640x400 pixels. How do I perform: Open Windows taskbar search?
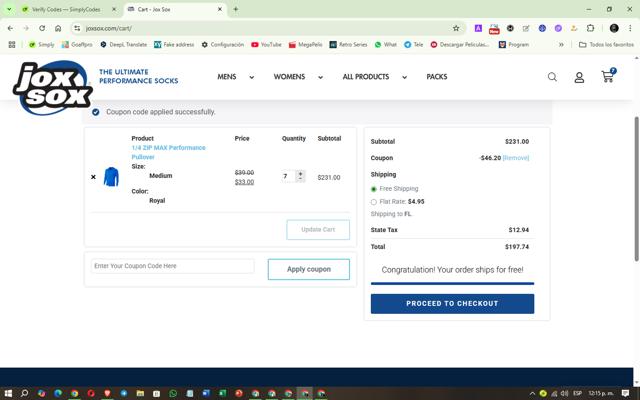(24, 393)
